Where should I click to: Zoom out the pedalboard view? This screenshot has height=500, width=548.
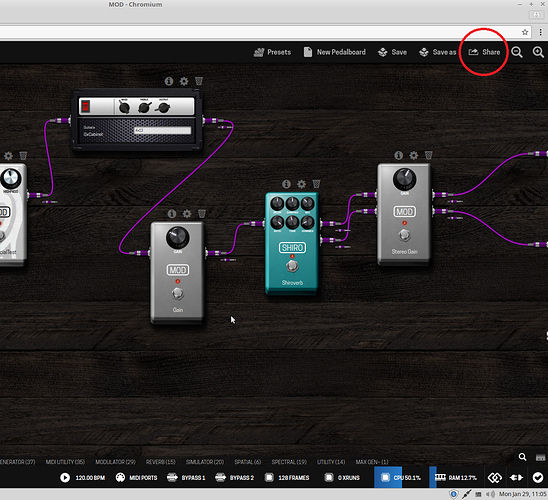(x=517, y=52)
